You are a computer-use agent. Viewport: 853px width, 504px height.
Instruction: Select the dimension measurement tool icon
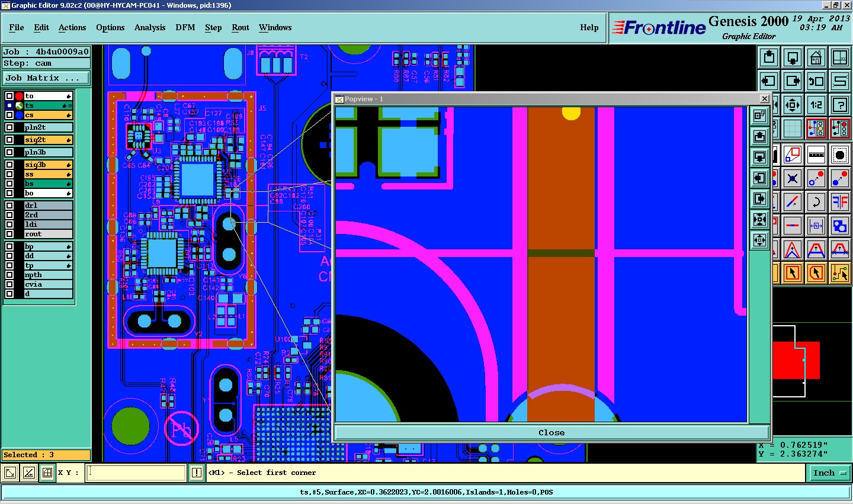(x=816, y=225)
